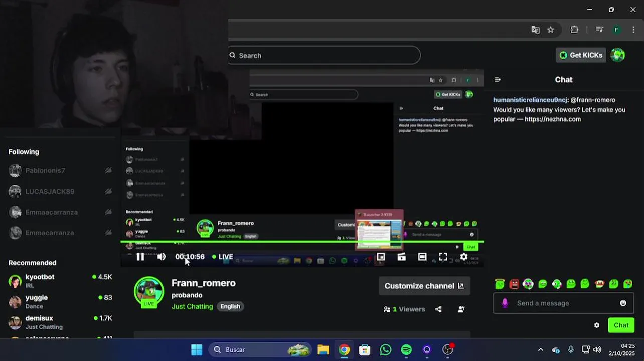This screenshot has height=361, width=644.
Task: Send message with green Chat button
Action: [x=621, y=325]
